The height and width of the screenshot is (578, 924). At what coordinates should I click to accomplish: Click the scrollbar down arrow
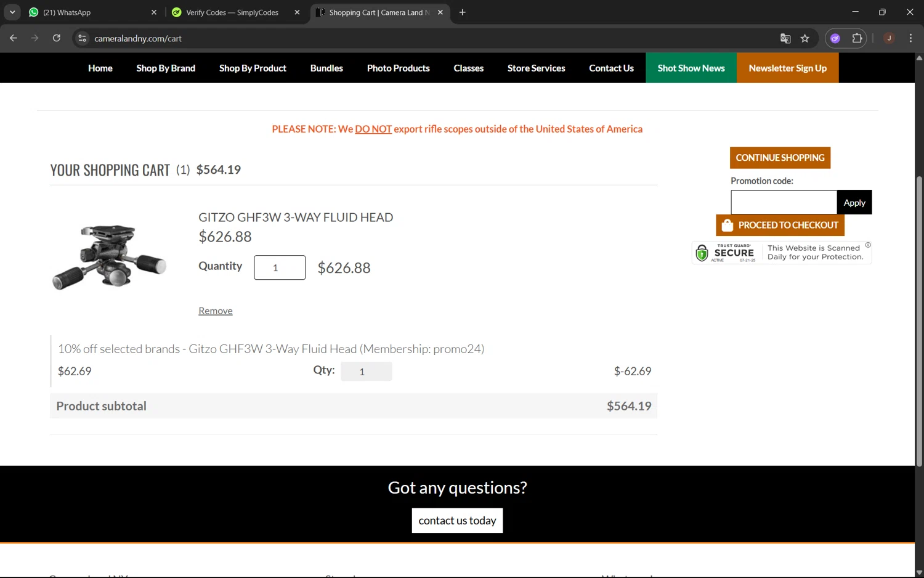[919, 573]
